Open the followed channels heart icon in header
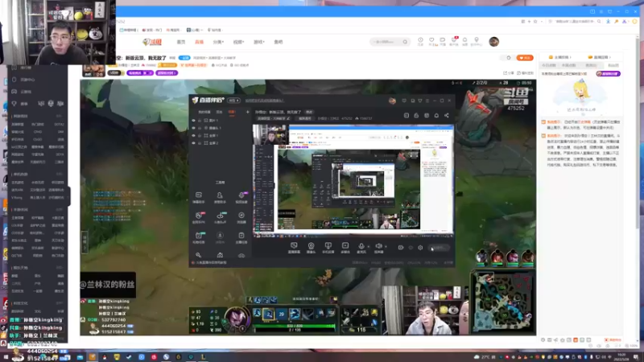The height and width of the screenshot is (362, 644). (431, 40)
